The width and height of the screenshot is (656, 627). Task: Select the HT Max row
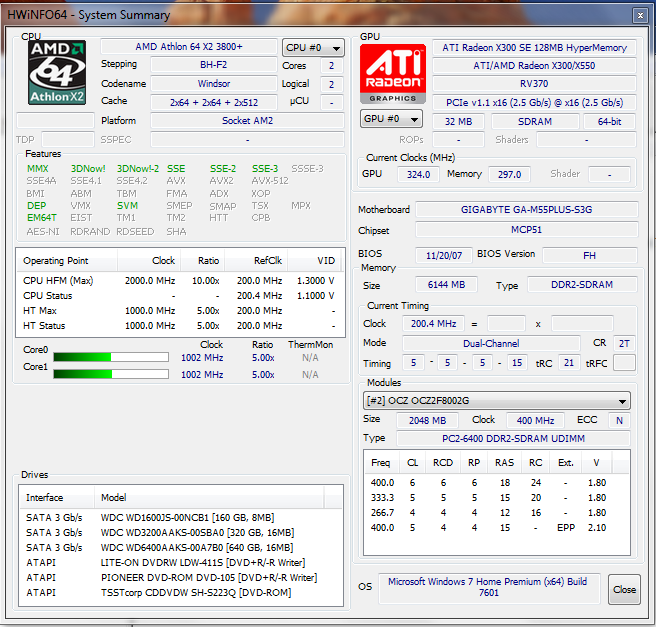pos(180,311)
